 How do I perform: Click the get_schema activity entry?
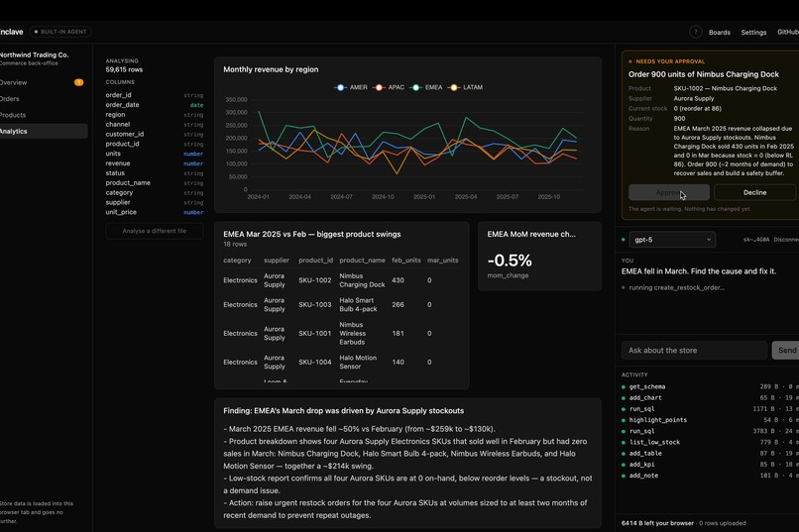tap(710, 387)
